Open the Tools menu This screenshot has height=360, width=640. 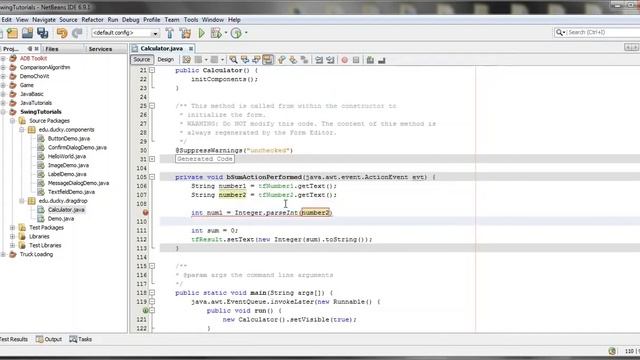[x=191, y=20]
